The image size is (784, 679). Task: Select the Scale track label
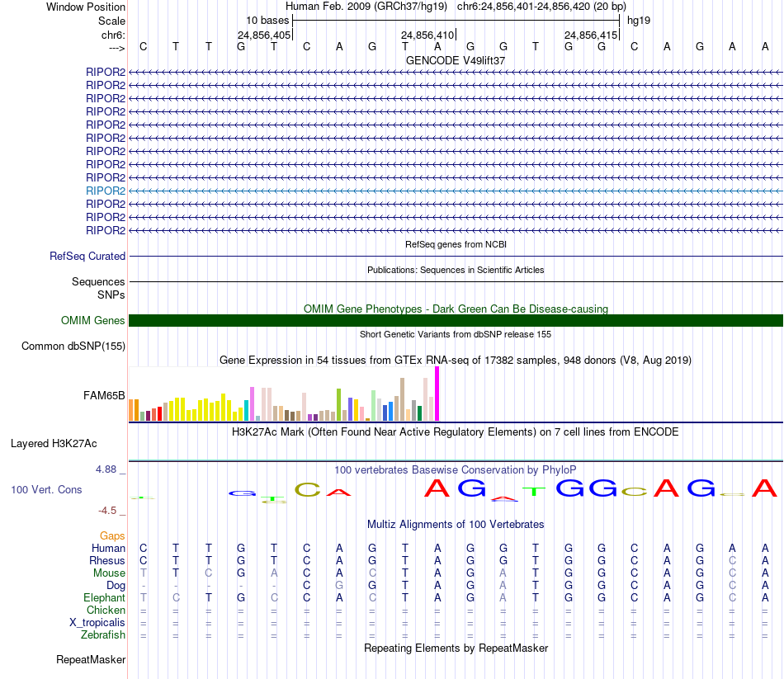click(x=111, y=21)
